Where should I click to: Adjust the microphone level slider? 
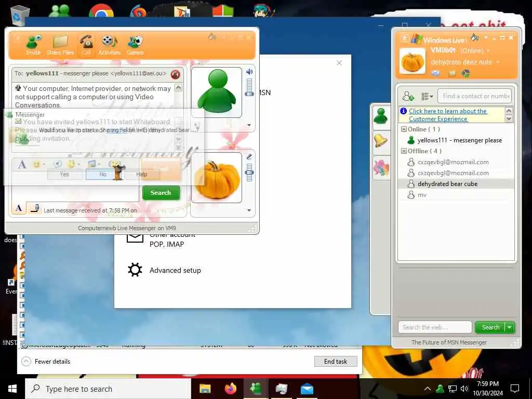pos(249,172)
